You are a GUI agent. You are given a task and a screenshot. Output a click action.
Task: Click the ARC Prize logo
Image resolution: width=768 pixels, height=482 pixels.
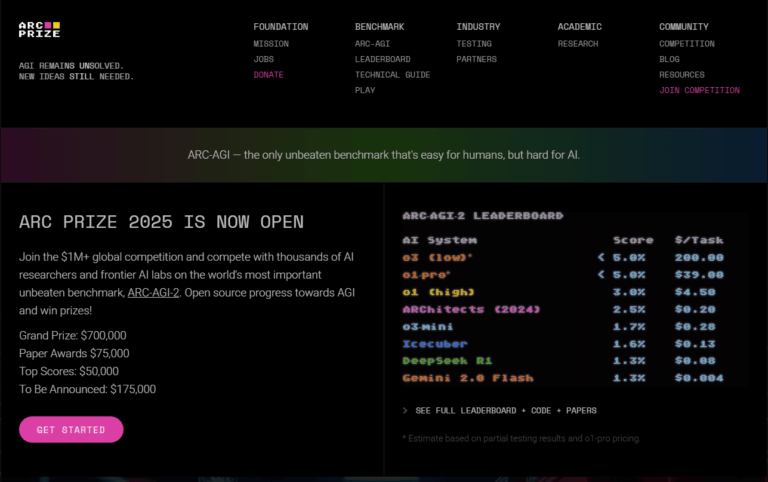click(39, 29)
